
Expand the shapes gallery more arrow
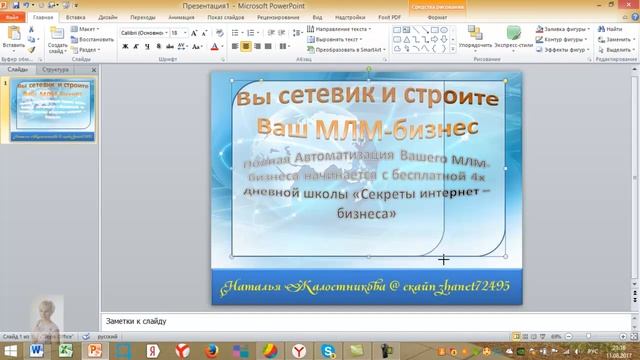pyautogui.click(x=453, y=49)
